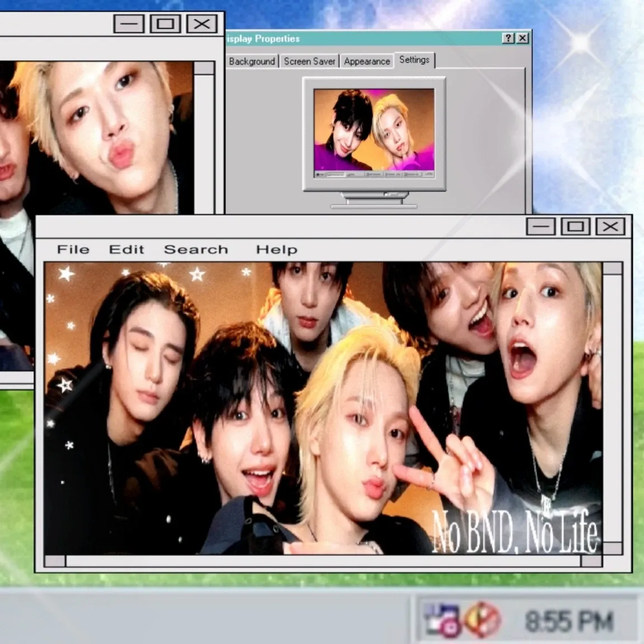
Task: Click the monitor preview image in Display Properties
Action: (x=374, y=133)
